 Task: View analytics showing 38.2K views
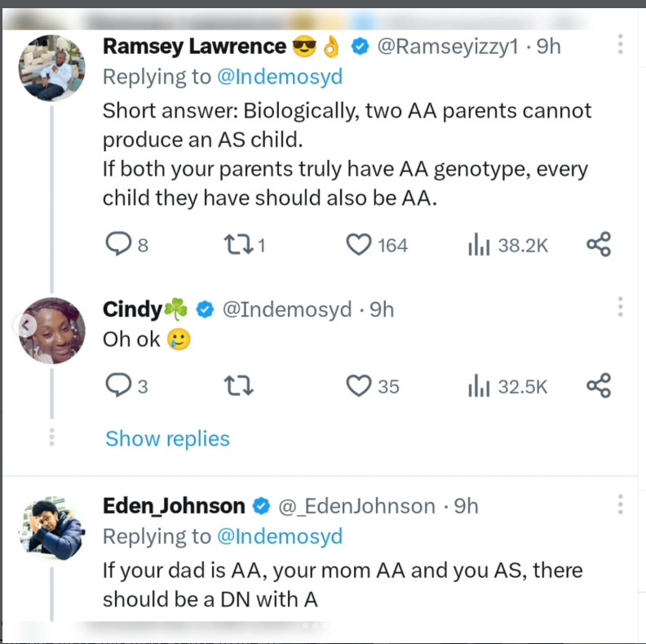[478, 244]
